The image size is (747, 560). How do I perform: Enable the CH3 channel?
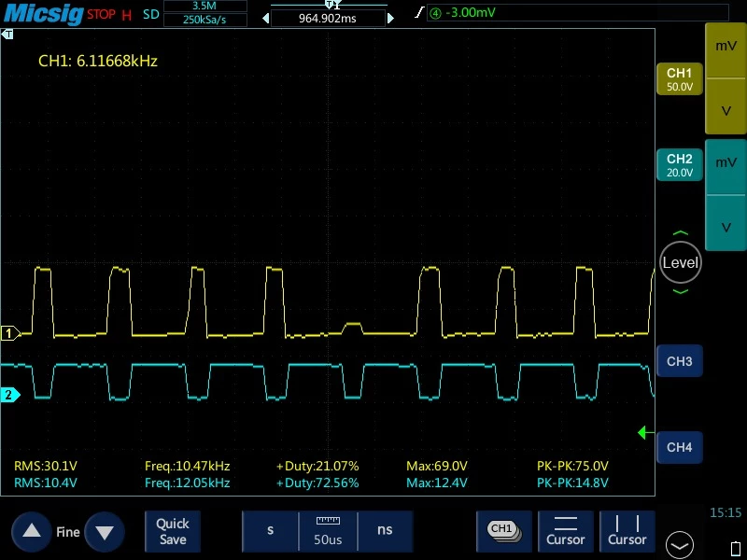[680, 361]
